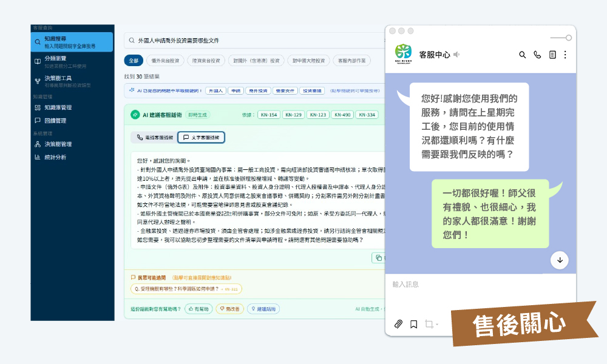Open reference KN-334
The height and width of the screenshot is (364, 607).
tap(367, 115)
